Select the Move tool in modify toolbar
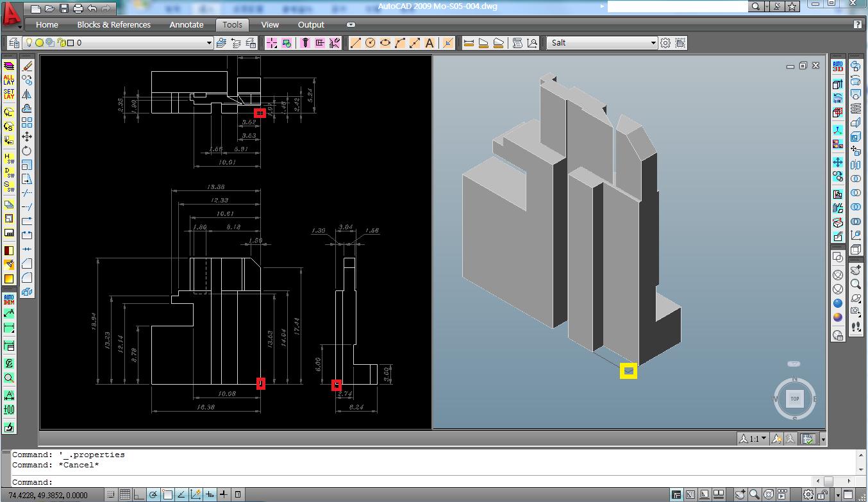The height and width of the screenshot is (502, 868). (27, 137)
